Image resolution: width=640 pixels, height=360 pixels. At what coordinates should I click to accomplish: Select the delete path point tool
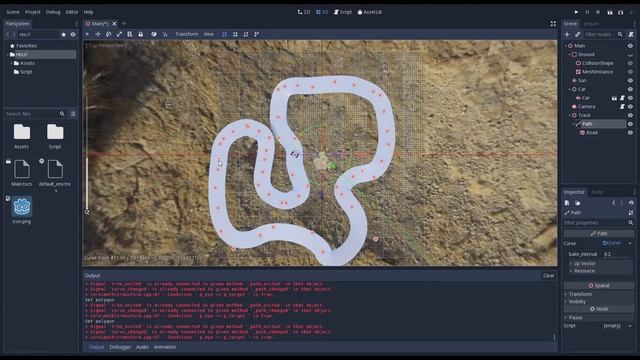click(x=246, y=34)
